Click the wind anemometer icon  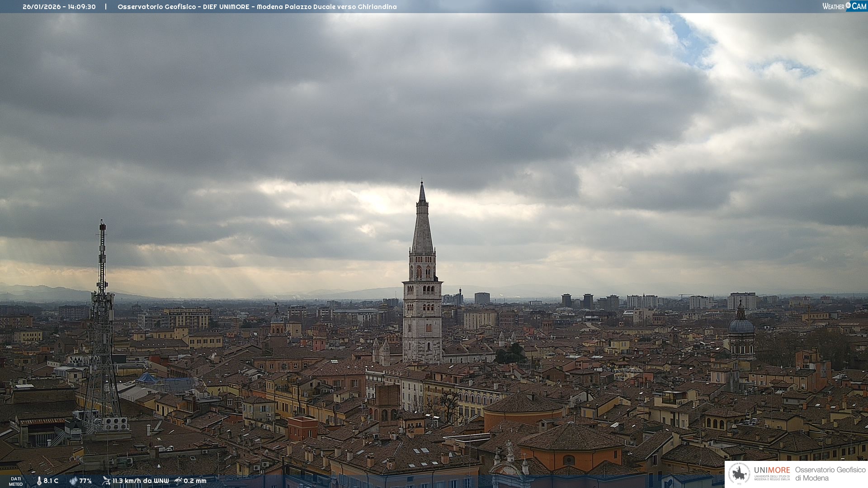tap(106, 481)
